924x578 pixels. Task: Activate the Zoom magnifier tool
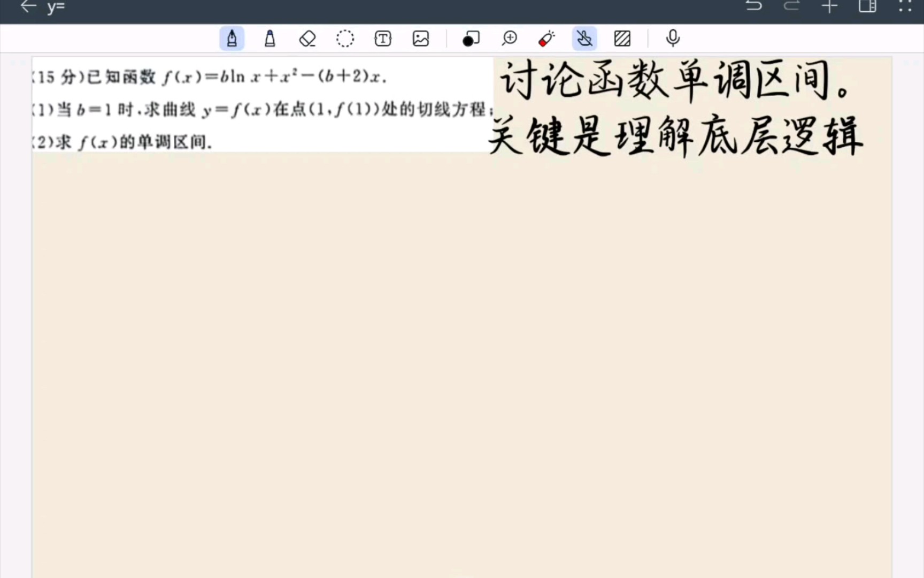point(510,39)
